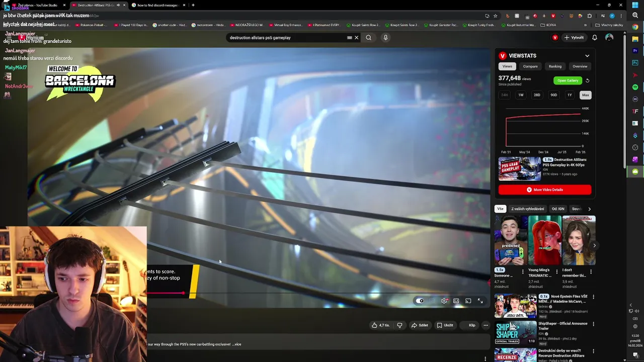Open options for ShipShaper trailer

click(593, 324)
